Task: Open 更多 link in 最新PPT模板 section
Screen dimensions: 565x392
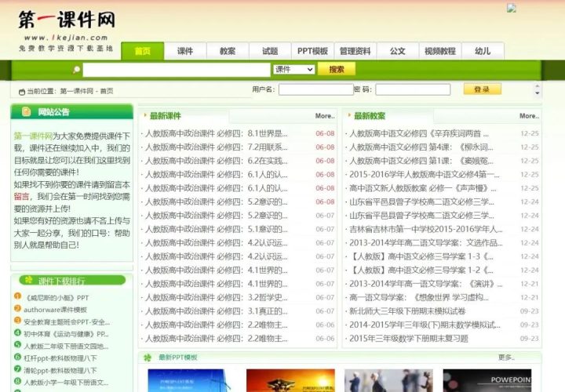Action: pos(506,358)
